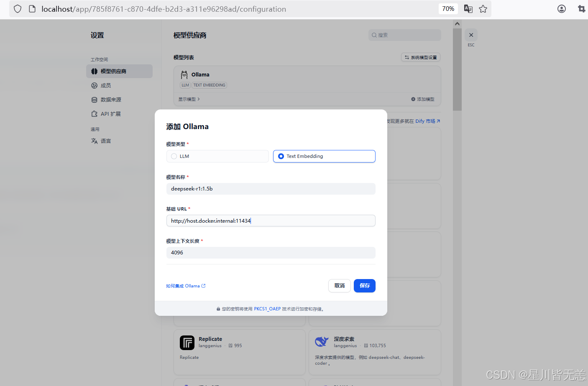588x386 pixels.
Task: Open Members settings in sidebar
Action: click(119, 86)
